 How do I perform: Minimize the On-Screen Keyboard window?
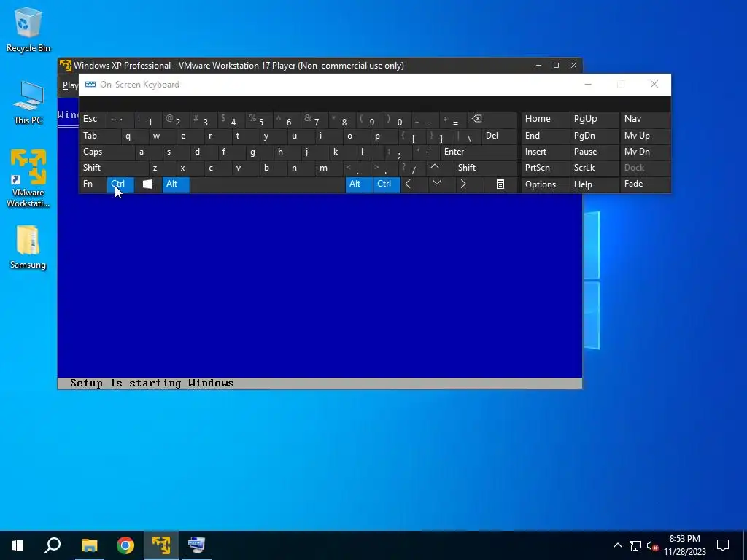point(588,85)
